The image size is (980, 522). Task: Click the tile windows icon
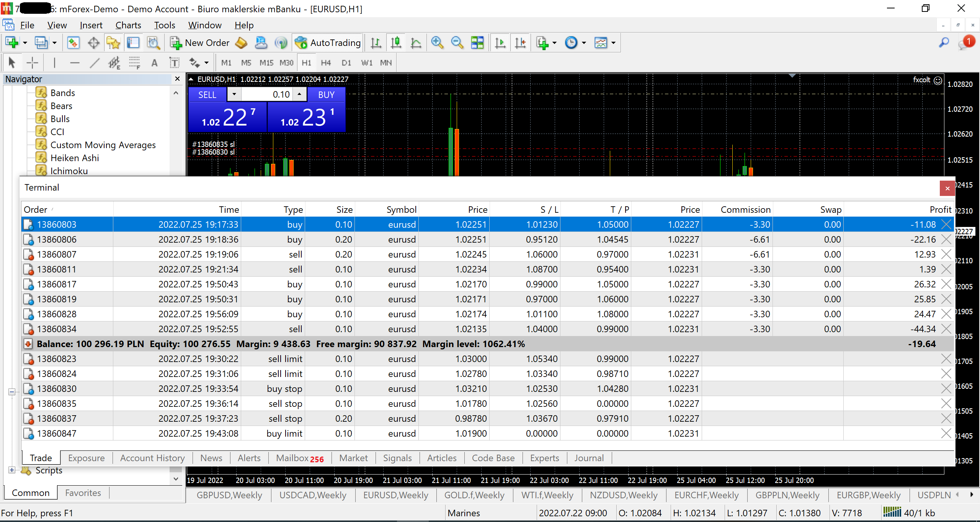click(x=477, y=43)
